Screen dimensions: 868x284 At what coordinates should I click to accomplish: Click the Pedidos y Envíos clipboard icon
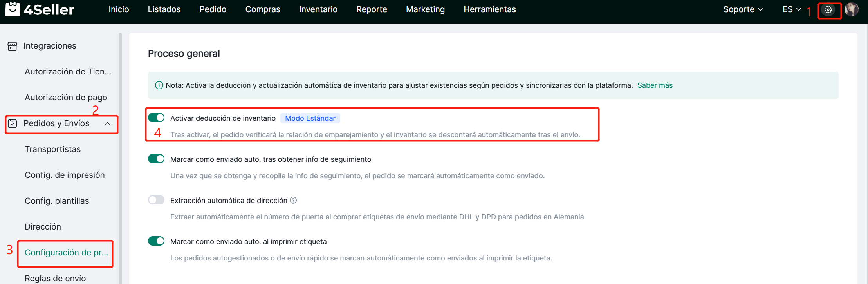(13, 124)
